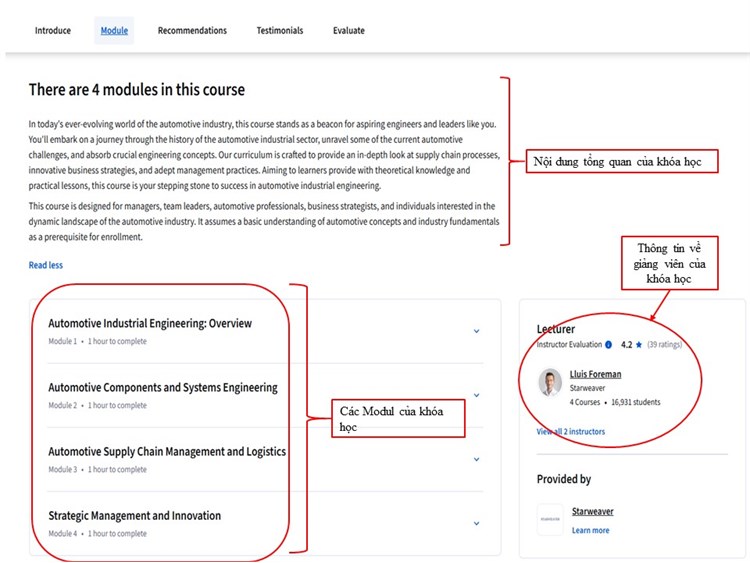Go to the Testimonials tab

[x=279, y=31]
